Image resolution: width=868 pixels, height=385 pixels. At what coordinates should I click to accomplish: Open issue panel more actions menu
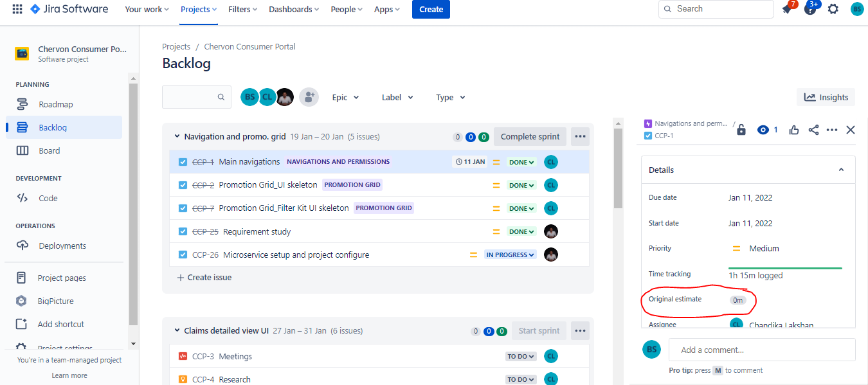[x=832, y=130]
